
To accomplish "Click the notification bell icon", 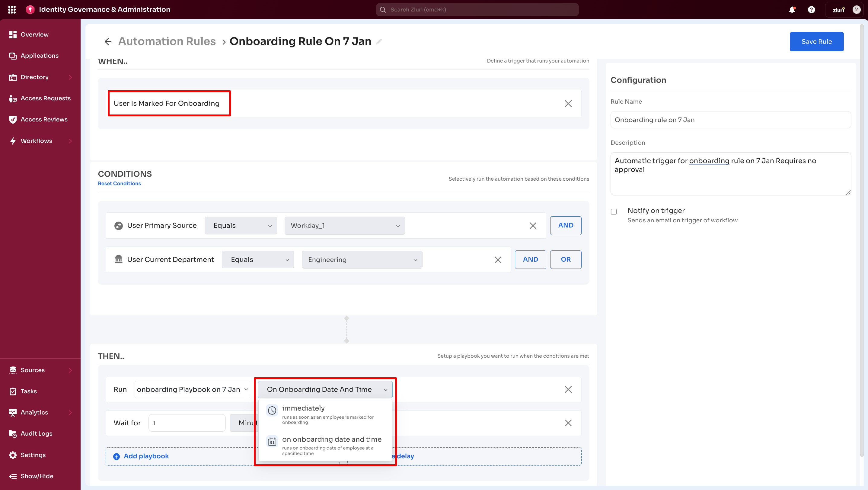I will click(792, 9).
